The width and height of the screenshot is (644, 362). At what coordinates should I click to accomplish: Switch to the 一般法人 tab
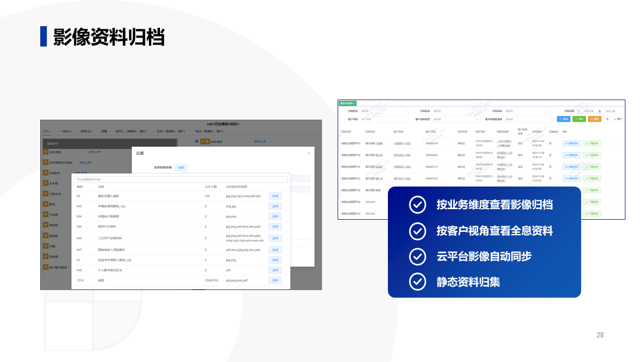point(65,131)
